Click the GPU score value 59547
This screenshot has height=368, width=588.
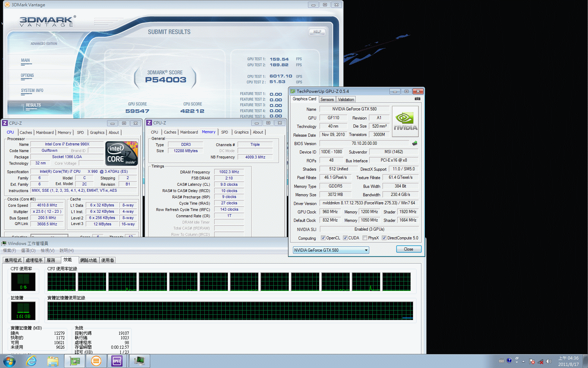click(137, 111)
